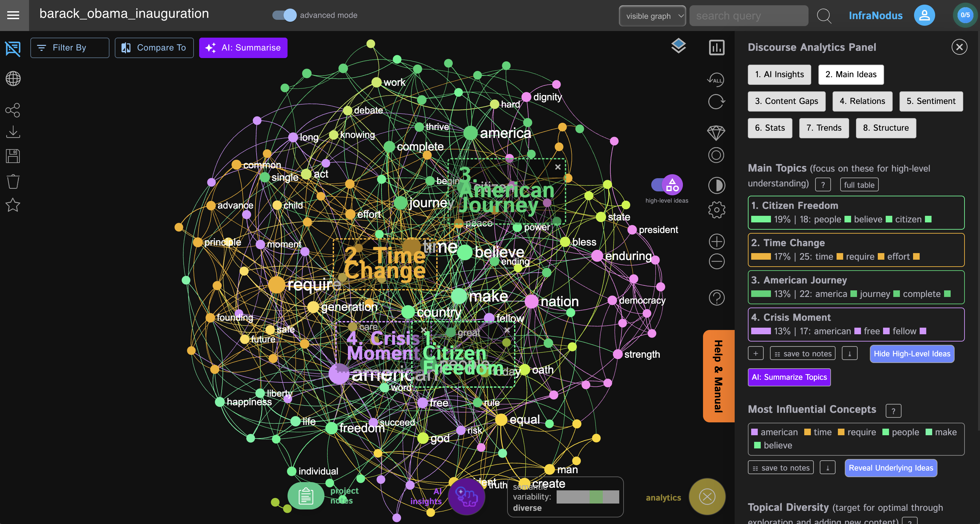Screen dimensions: 980x524
Task: Select the Main Ideas tab
Action: coord(851,75)
